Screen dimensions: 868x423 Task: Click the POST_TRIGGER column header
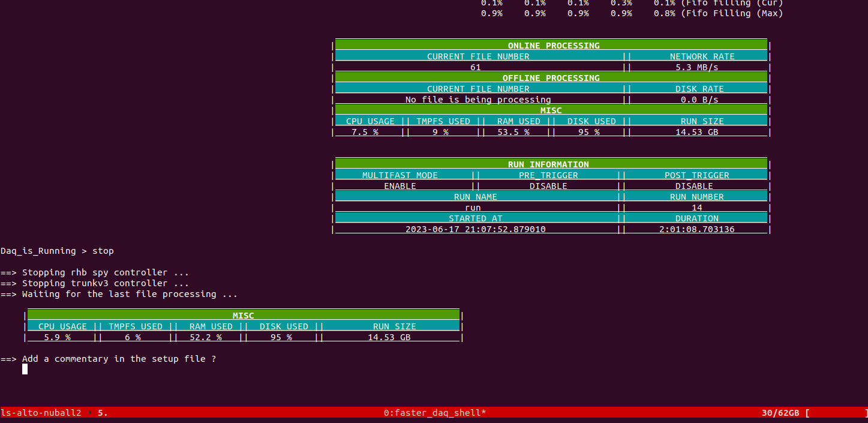tap(696, 175)
